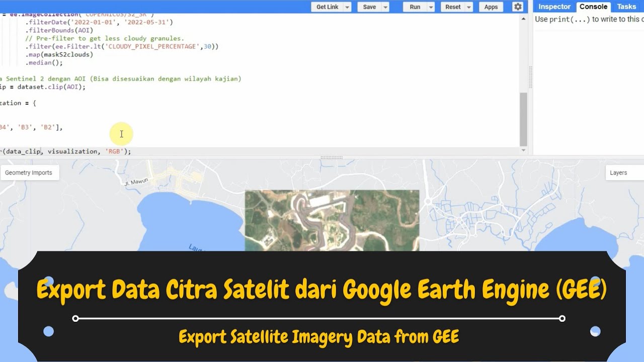This screenshot has height=362, width=644.
Task: Run the script with Run button
Action: pyautogui.click(x=415, y=7)
